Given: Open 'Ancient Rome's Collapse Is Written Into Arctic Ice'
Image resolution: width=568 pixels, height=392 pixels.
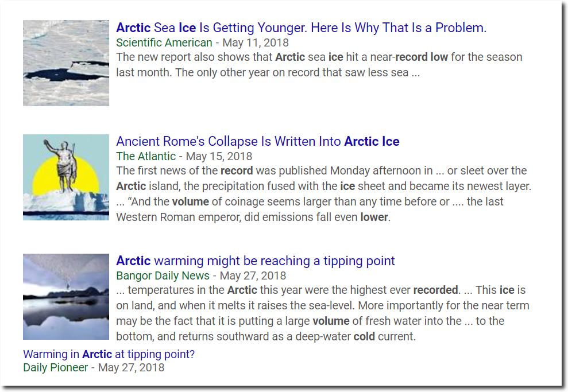Looking at the screenshot, I should (x=257, y=142).
